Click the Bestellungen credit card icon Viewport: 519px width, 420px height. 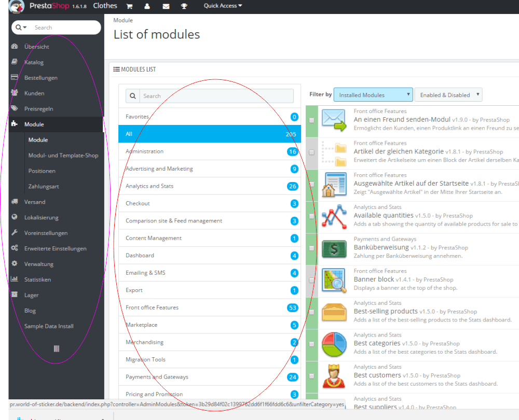15,77
